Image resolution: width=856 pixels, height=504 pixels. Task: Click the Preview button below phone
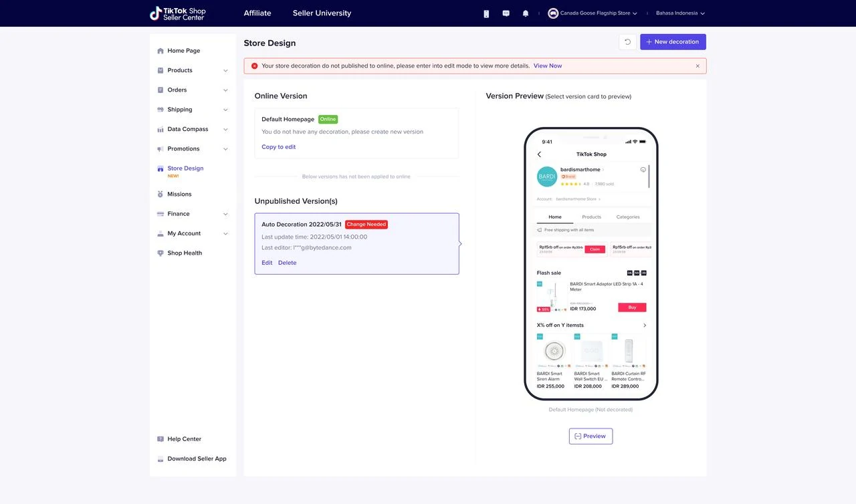click(x=591, y=436)
